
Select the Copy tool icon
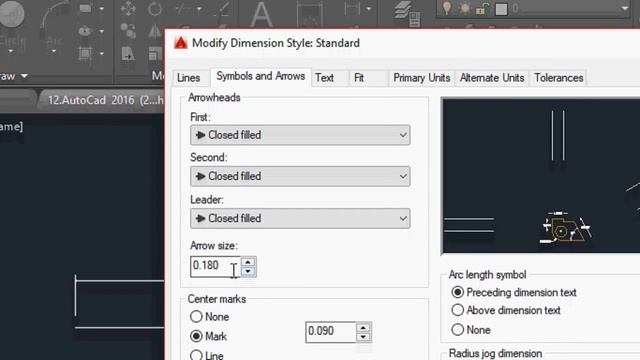point(128,31)
